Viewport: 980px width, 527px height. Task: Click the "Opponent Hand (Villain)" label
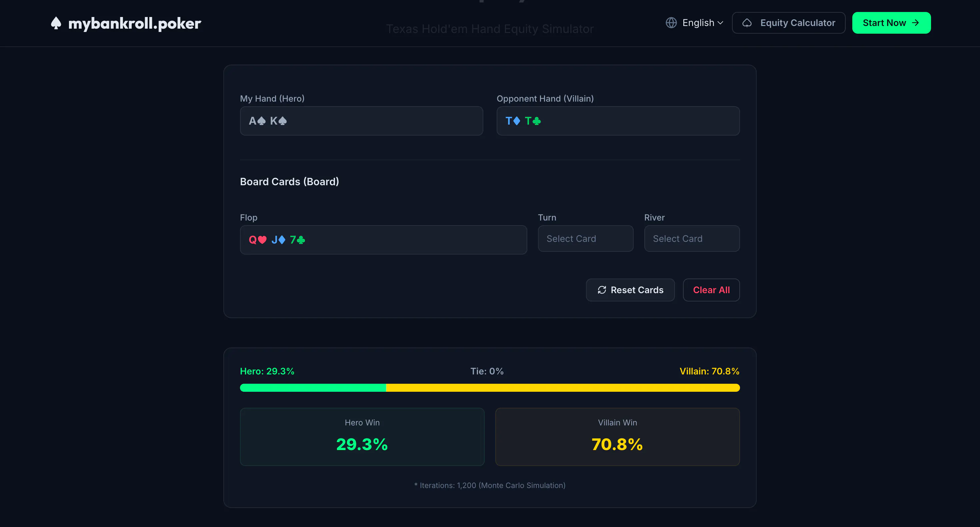[545, 99]
